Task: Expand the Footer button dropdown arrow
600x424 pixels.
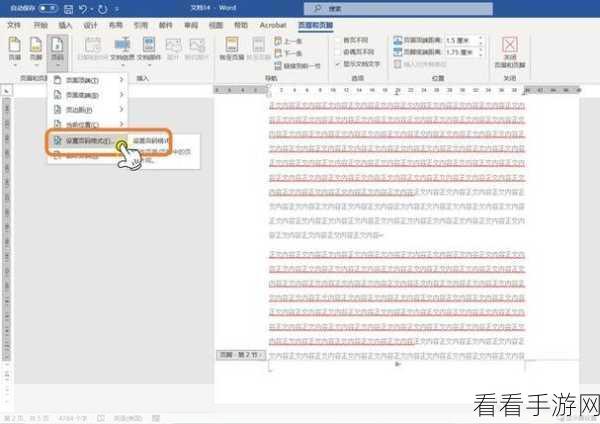Action: coord(36,65)
